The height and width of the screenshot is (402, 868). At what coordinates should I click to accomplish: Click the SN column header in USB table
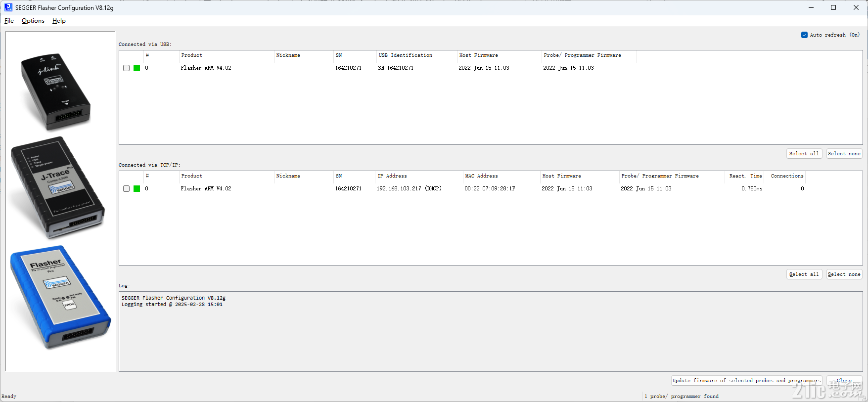coord(355,55)
